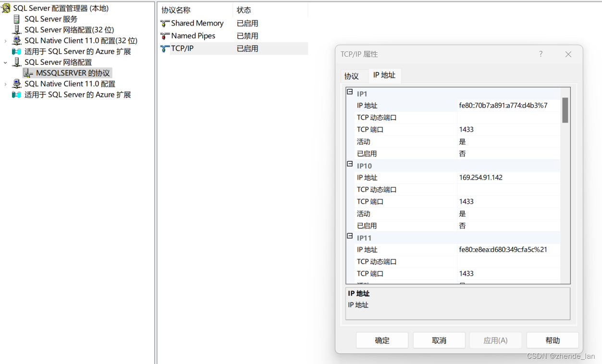Switch to the 协议 tab
This screenshot has height=364, width=602.
(x=353, y=76)
